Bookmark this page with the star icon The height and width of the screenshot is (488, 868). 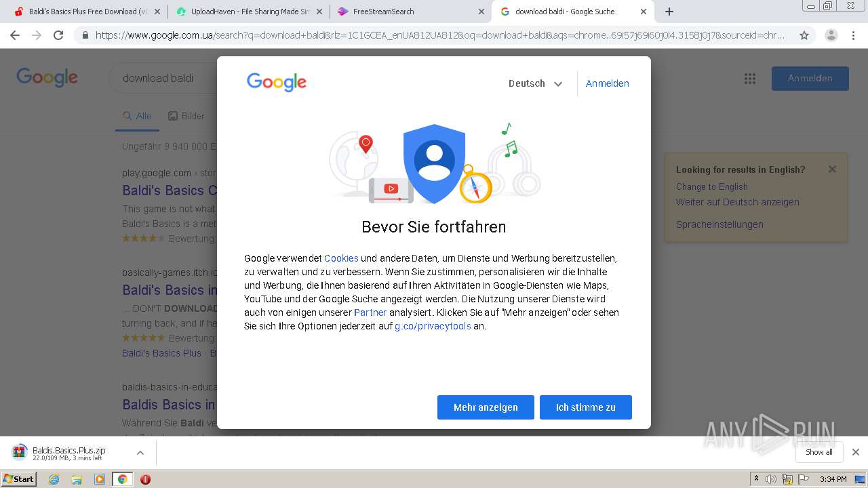(804, 35)
